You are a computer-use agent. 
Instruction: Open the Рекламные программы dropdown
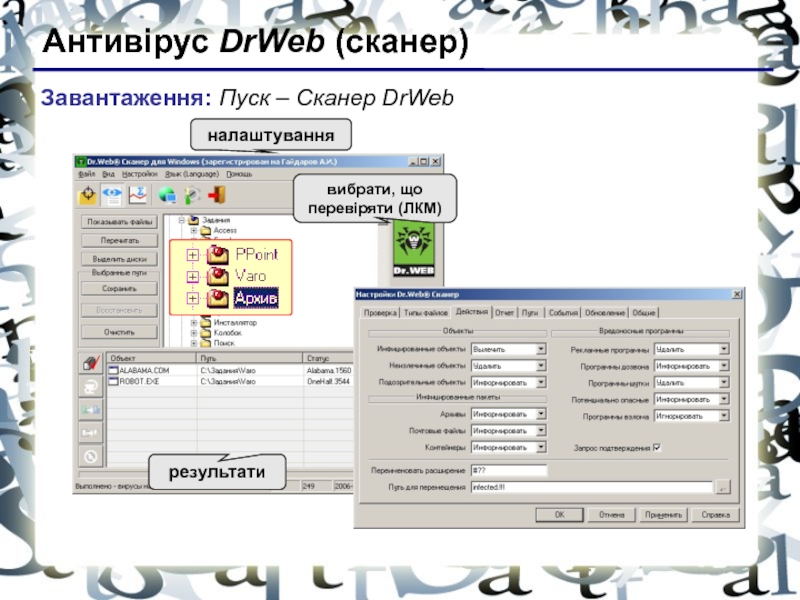[x=724, y=349]
